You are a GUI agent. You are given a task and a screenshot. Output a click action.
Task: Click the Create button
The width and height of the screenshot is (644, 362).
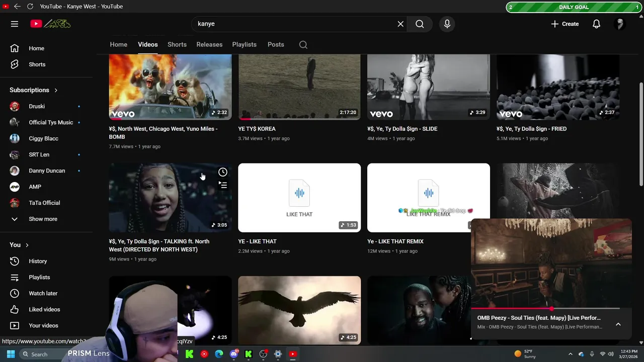[565, 24]
